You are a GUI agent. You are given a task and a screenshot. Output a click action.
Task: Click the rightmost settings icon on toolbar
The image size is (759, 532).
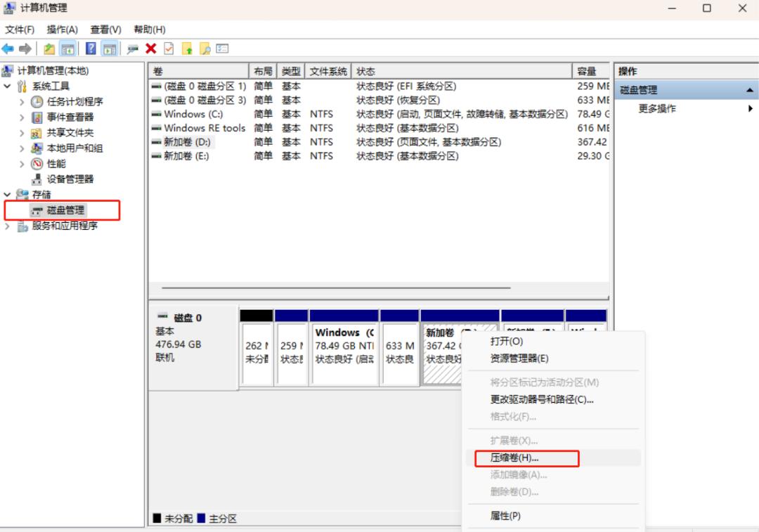223,48
